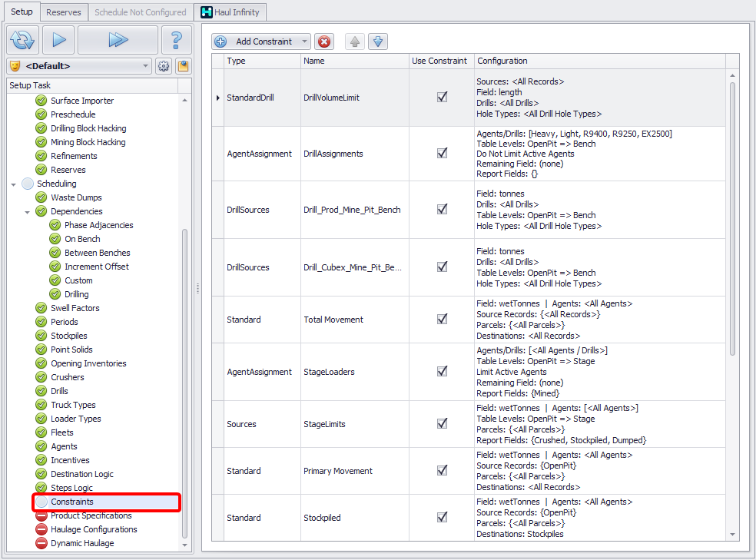Switch to the Reserves tab
This screenshot has height=560, width=756.
coord(63,12)
